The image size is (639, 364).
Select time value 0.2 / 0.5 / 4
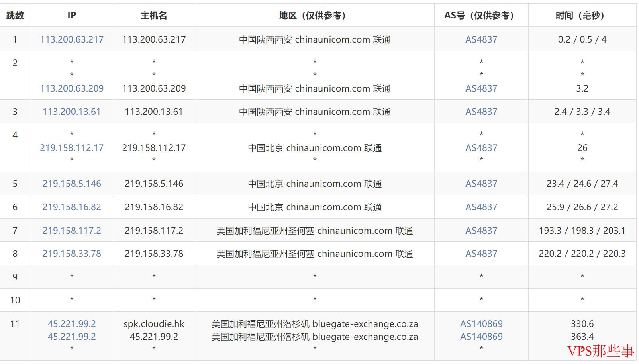[x=582, y=39]
